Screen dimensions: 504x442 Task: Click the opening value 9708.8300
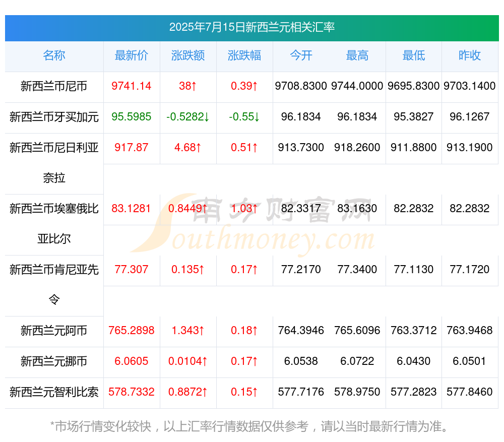point(301,86)
